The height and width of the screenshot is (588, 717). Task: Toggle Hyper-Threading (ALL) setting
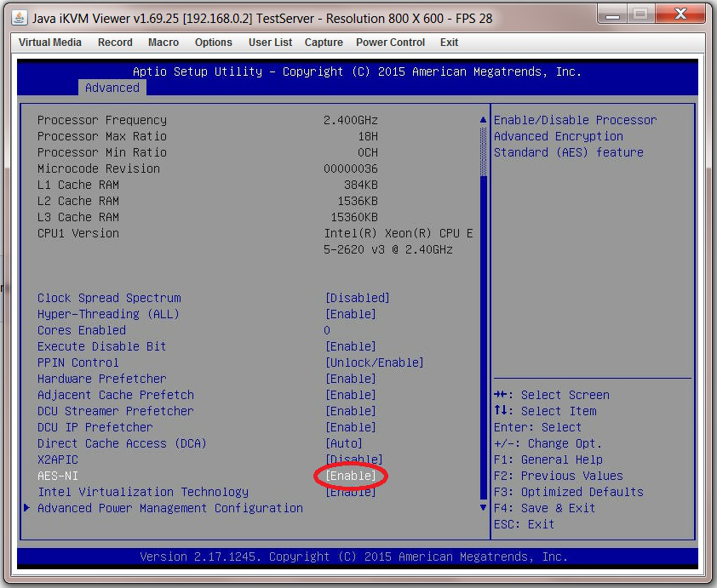350,314
